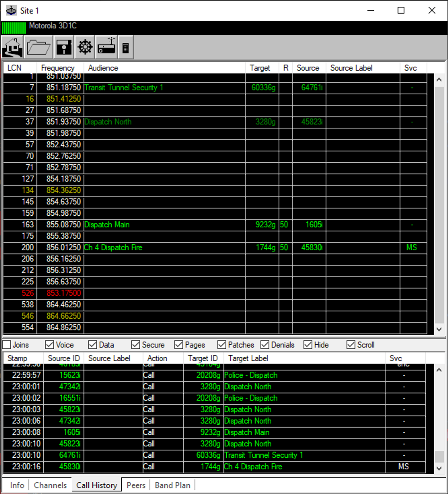Select the 23:00:02 Police - Dispatch call entry
This screenshot has height=494, width=448.
click(214, 398)
